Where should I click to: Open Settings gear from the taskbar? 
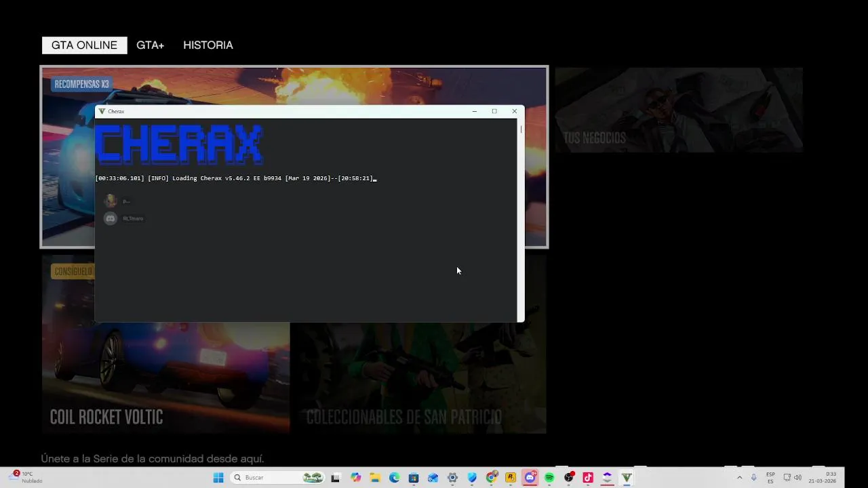click(452, 478)
